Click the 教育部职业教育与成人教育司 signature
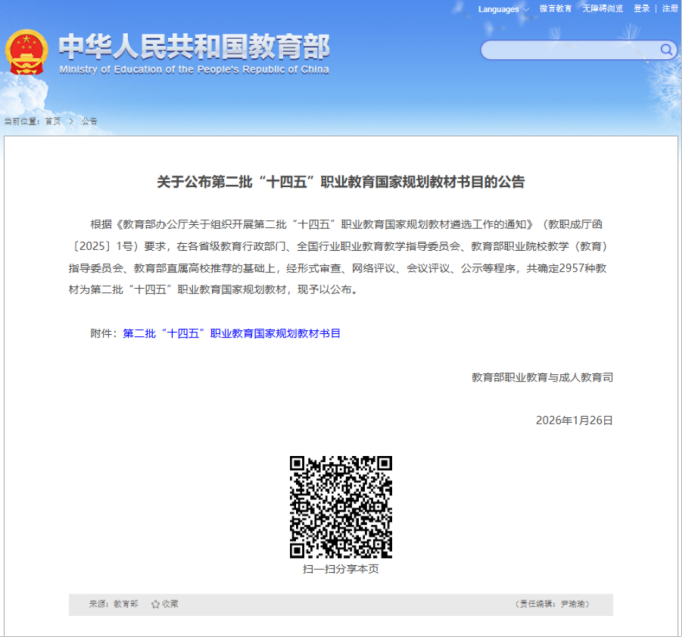682x637 pixels. [542, 377]
